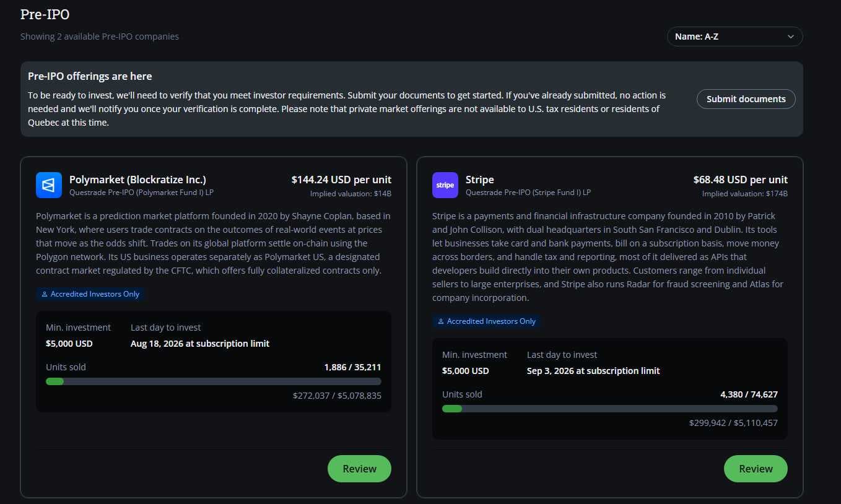Click the Submit documents button
841x504 pixels.
(x=746, y=99)
